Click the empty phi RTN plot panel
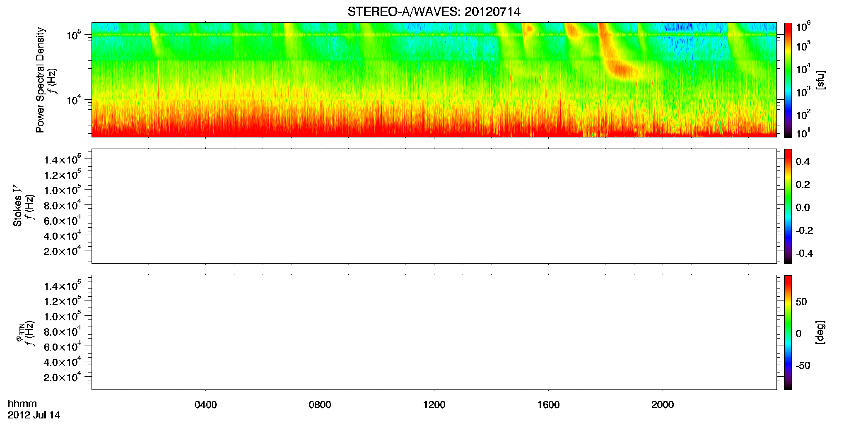 (x=434, y=332)
